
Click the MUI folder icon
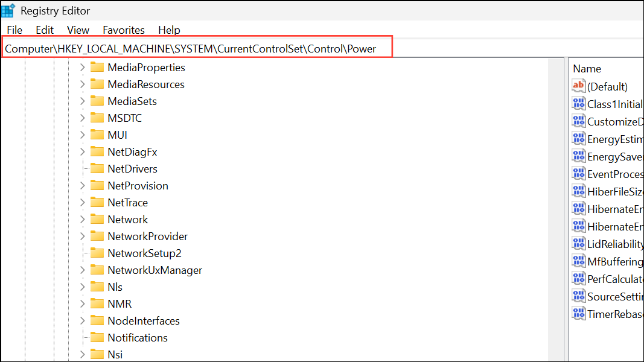(97, 134)
